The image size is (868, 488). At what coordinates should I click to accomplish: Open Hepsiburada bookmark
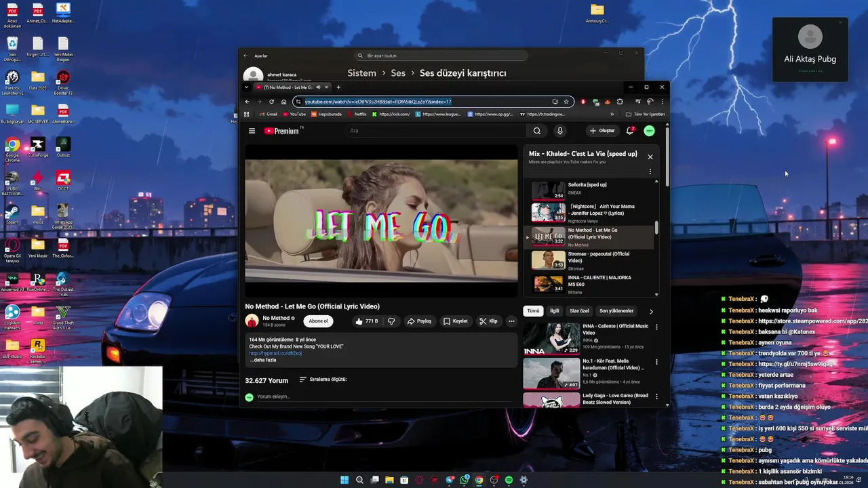328,114
